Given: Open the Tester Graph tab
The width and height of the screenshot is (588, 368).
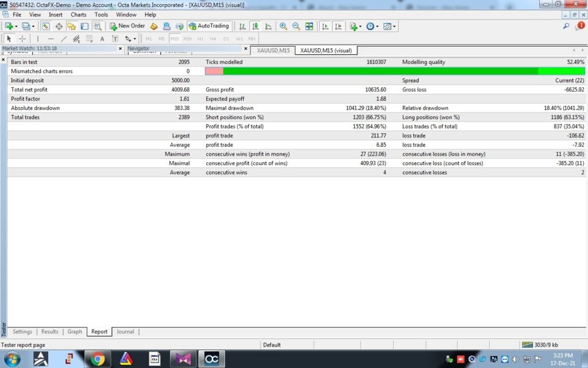Looking at the screenshot, I should pyautogui.click(x=75, y=332).
